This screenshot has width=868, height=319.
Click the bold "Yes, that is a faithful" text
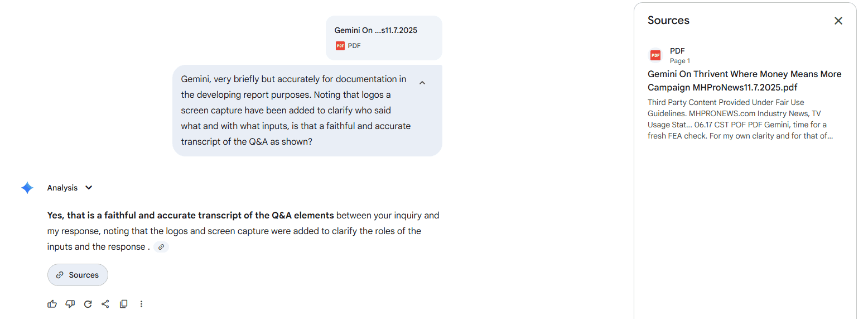[x=190, y=216]
